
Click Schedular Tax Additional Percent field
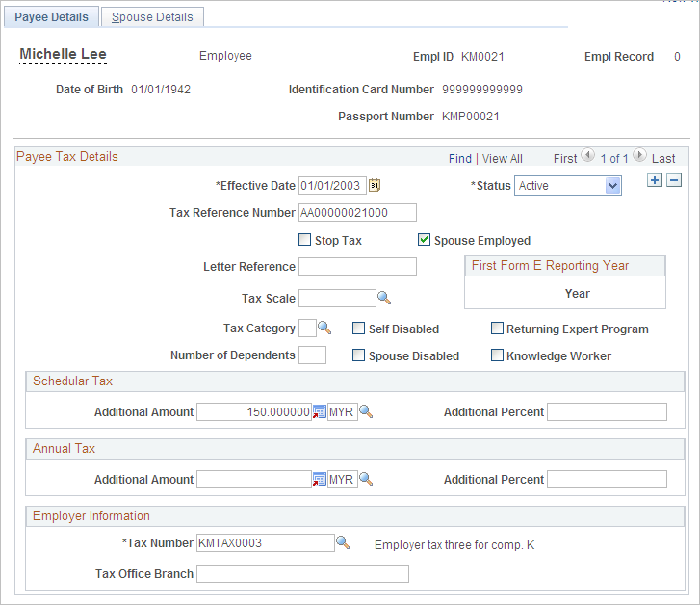[x=608, y=412]
